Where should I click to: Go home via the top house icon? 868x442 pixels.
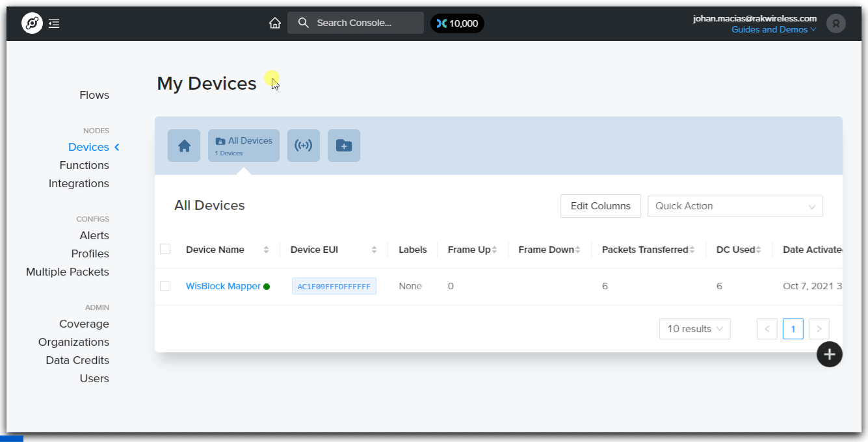tap(275, 23)
